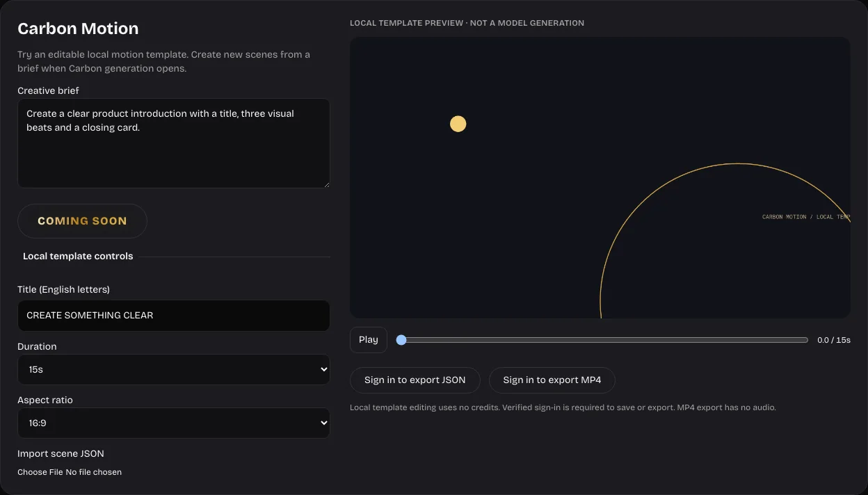Click the "Aspect ratio" label
The height and width of the screenshot is (495, 868).
pyautogui.click(x=45, y=400)
